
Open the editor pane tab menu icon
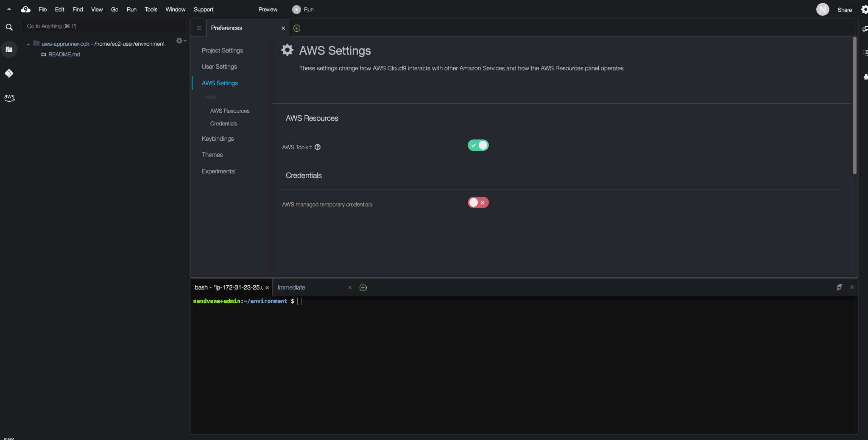[199, 28]
